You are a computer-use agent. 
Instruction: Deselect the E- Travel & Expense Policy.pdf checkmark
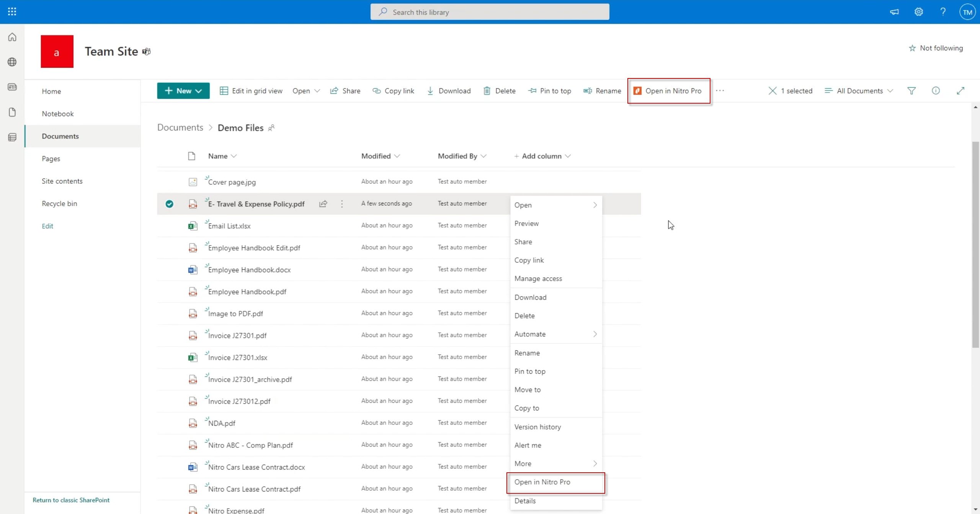point(170,204)
